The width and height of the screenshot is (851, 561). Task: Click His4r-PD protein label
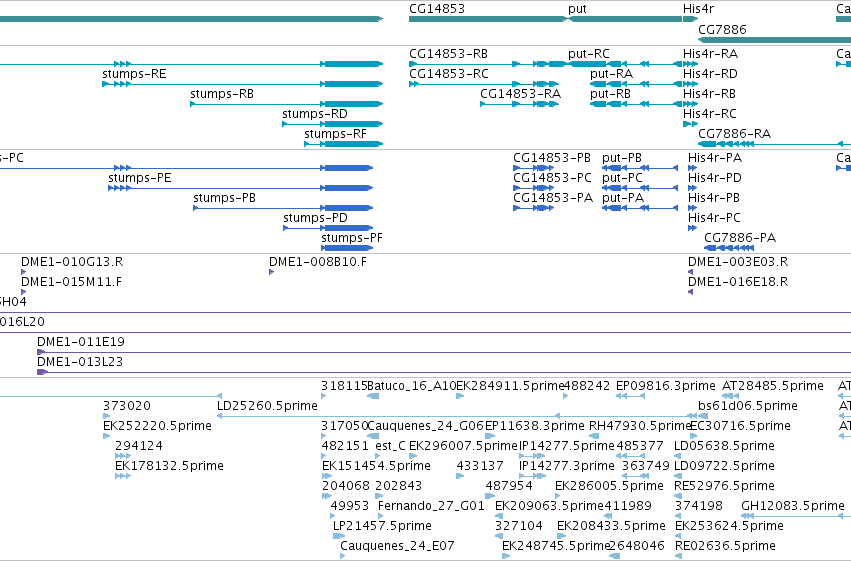point(715,178)
